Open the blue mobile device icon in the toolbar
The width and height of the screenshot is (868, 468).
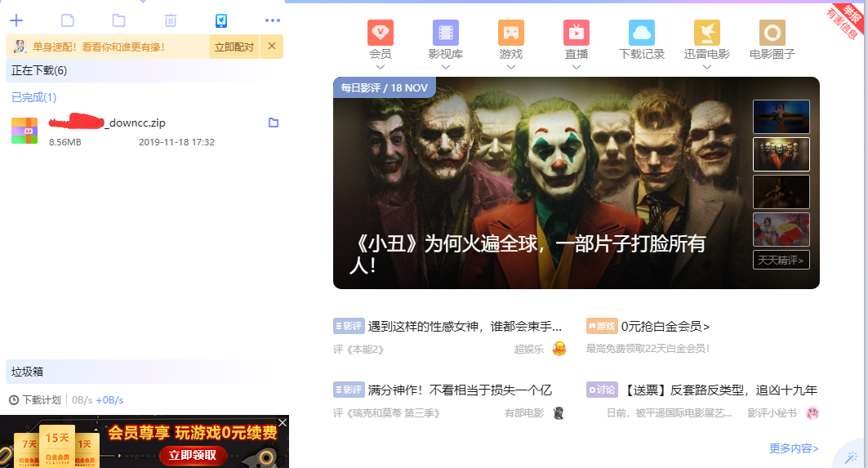tap(220, 20)
